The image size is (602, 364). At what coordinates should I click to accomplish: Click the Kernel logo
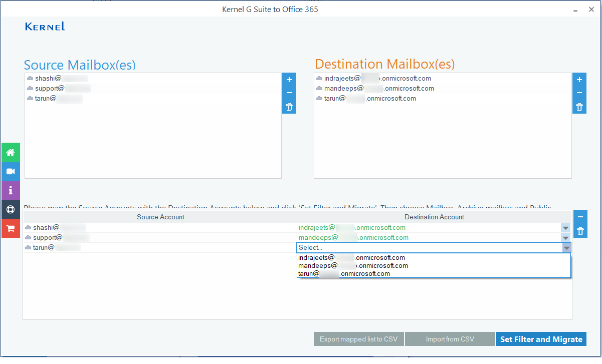click(45, 27)
